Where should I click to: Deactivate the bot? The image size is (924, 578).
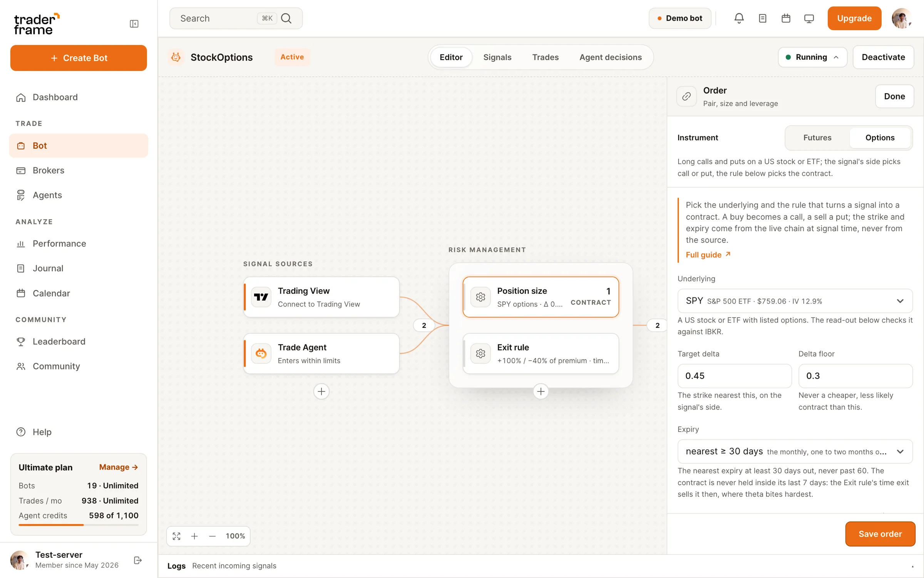[x=883, y=57]
